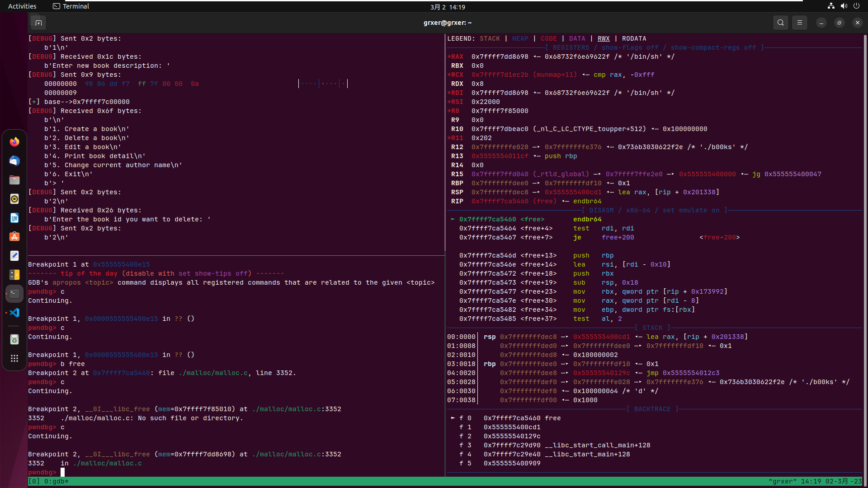The image size is (868, 488).
Task: Open the Terminal app menu in the top bar
Action: pyautogui.click(x=71, y=6)
